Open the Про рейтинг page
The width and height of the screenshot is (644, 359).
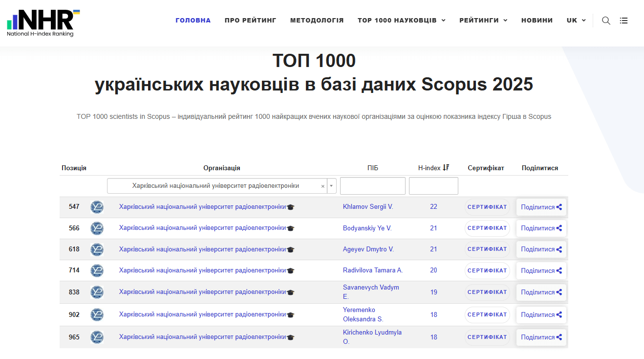click(250, 21)
